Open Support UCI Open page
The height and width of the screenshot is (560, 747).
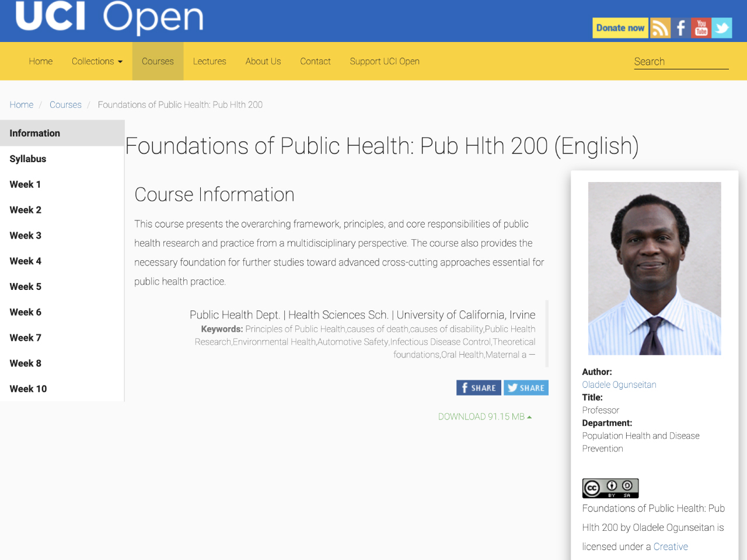click(x=385, y=61)
